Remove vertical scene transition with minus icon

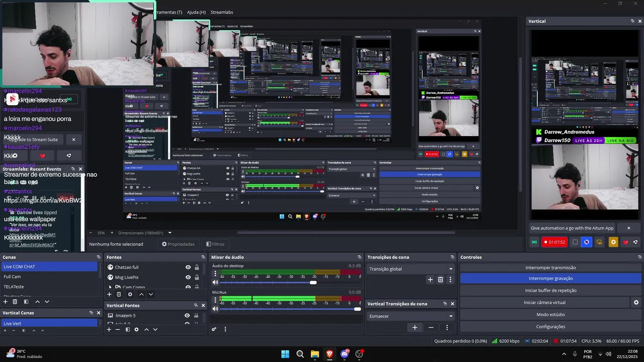coord(431,327)
